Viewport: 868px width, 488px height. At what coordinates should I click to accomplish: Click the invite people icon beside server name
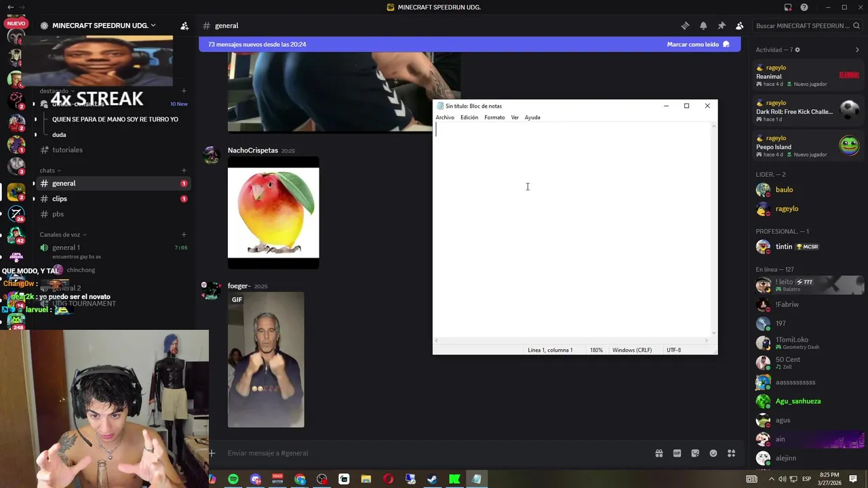click(184, 26)
